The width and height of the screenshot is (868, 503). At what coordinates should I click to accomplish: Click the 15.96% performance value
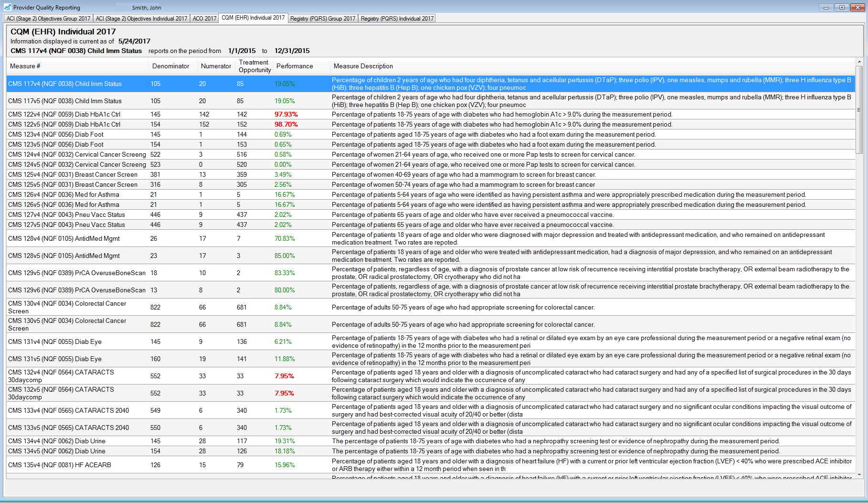click(x=285, y=465)
